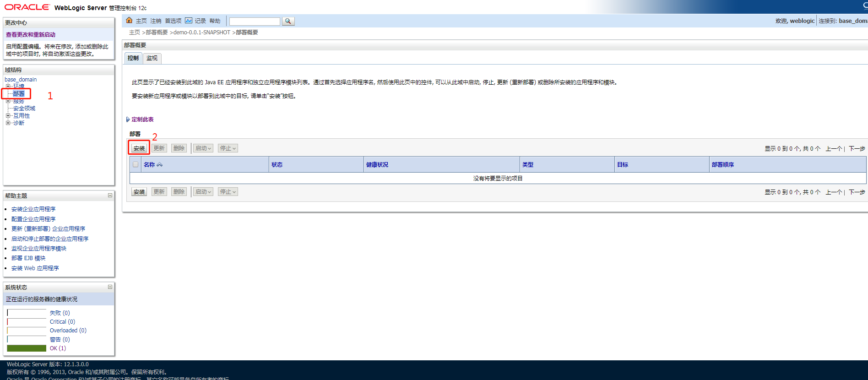This screenshot has height=380, width=868.
Task: Tick the select-all checkbox in the table header
Action: 136,164
